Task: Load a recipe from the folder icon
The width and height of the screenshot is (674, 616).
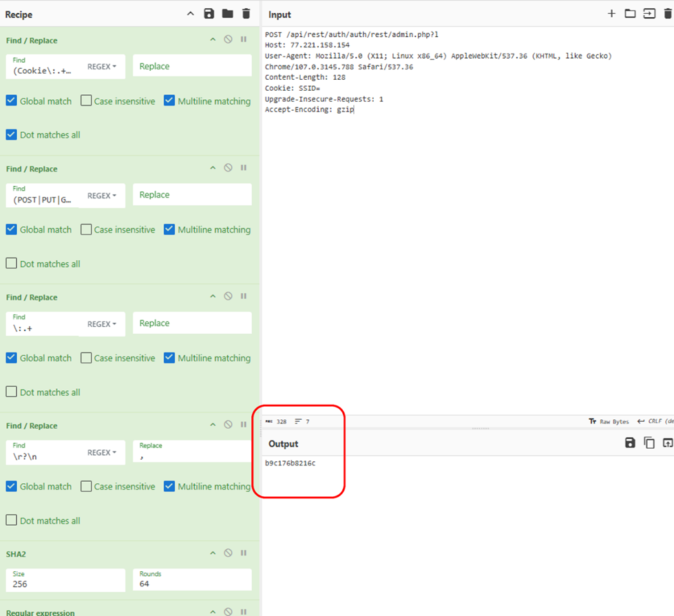Action: coord(227,14)
